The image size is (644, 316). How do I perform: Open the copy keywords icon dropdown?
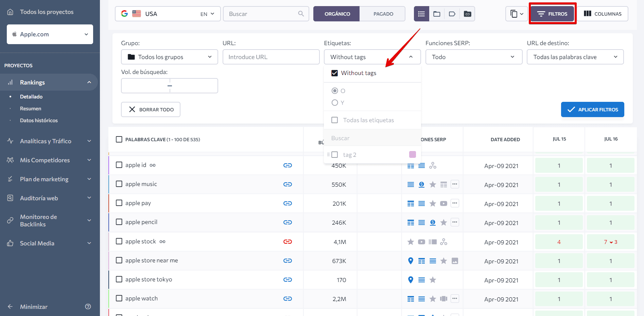[517, 14]
